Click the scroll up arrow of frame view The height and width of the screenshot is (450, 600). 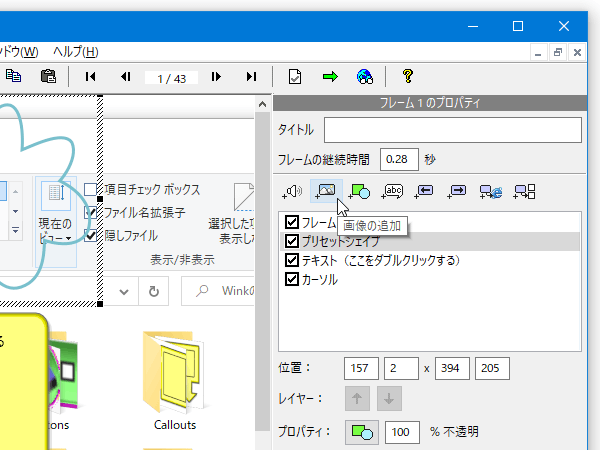pos(262,104)
